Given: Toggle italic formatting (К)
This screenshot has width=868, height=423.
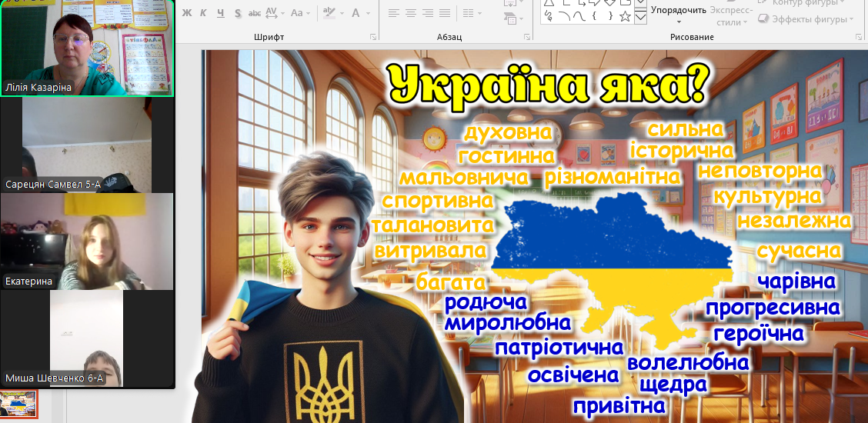Looking at the screenshot, I should [x=203, y=13].
